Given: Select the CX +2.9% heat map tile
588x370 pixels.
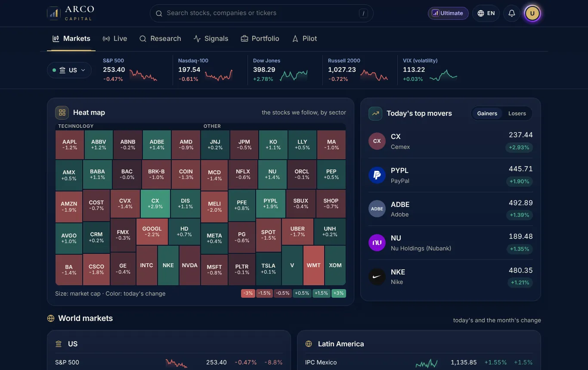Looking at the screenshot, I should [x=155, y=203].
